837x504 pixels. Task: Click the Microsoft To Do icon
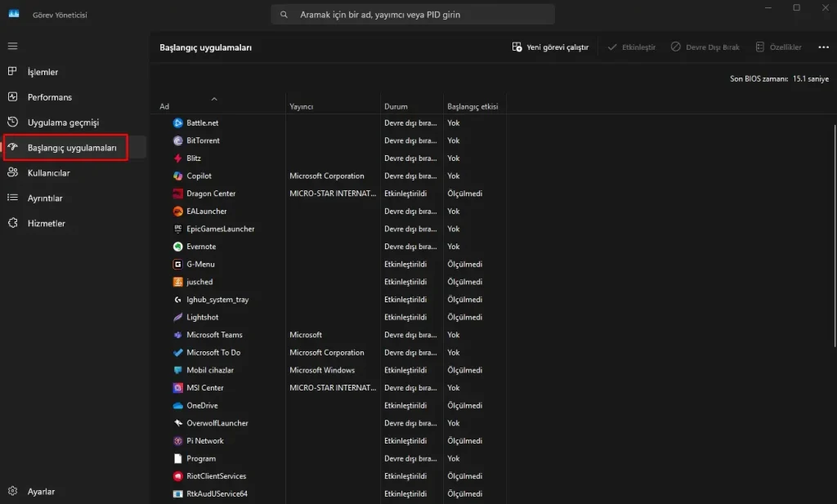tap(177, 352)
